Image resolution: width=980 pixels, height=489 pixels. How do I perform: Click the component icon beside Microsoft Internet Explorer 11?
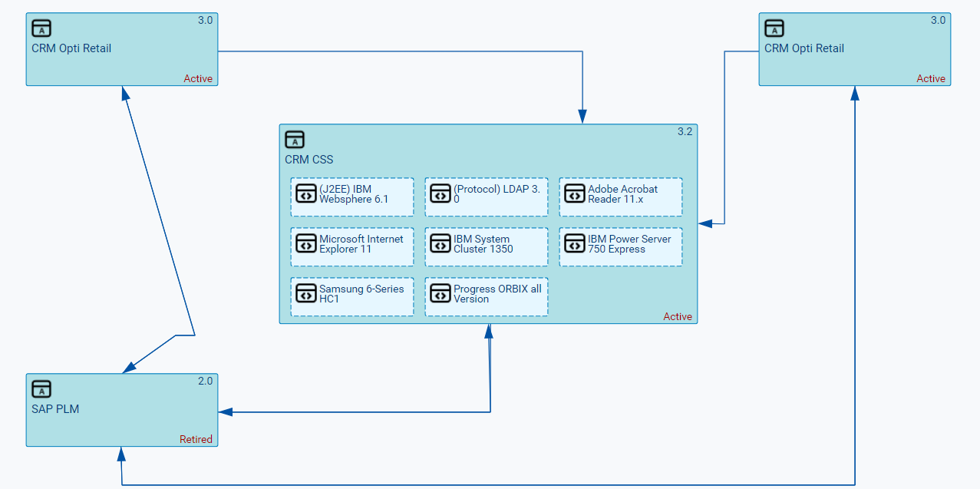(x=306, y=244)
